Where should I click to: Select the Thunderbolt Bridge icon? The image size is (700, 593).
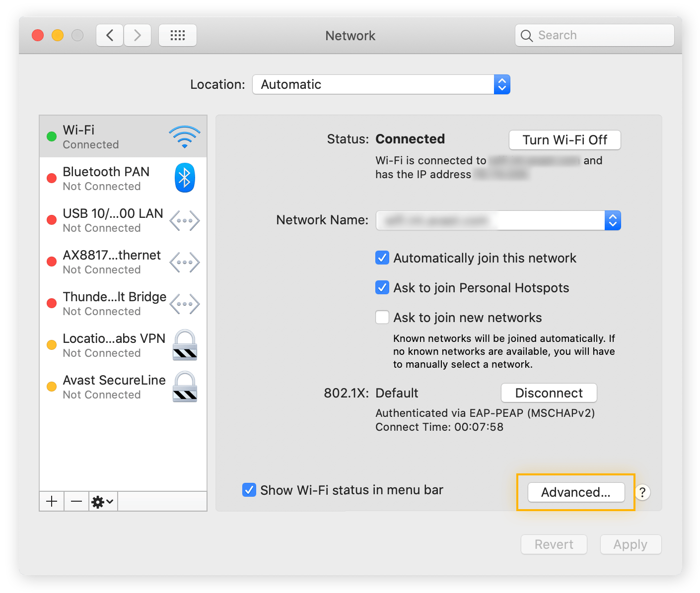click(x=184, y=303)
